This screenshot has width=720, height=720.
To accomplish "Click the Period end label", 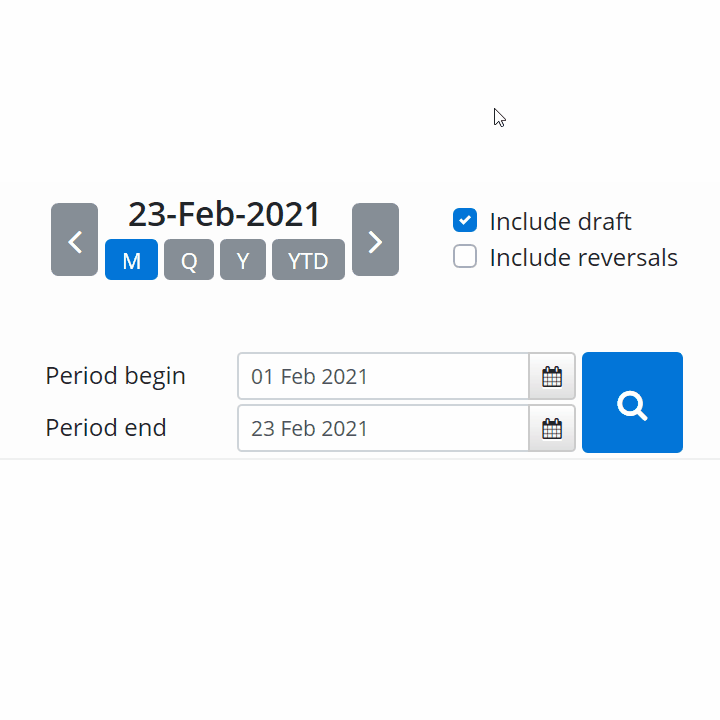I will pyautogui.click(x=106, y=428).
